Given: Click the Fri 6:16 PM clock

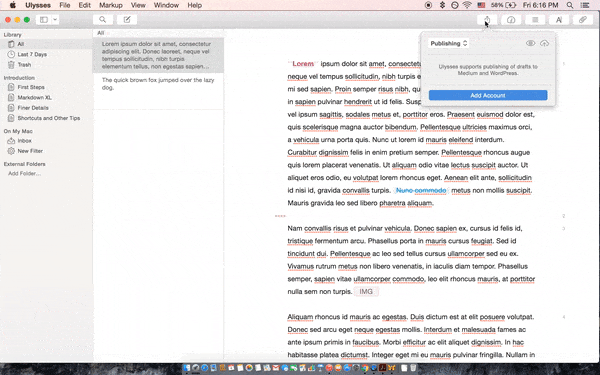Looking at the screenshot, I should coord(540,5).
